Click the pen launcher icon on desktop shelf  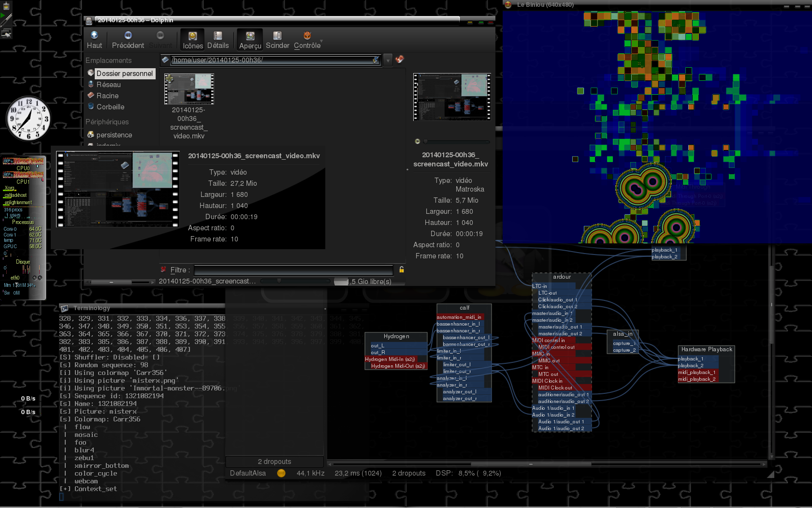(6, 19)
